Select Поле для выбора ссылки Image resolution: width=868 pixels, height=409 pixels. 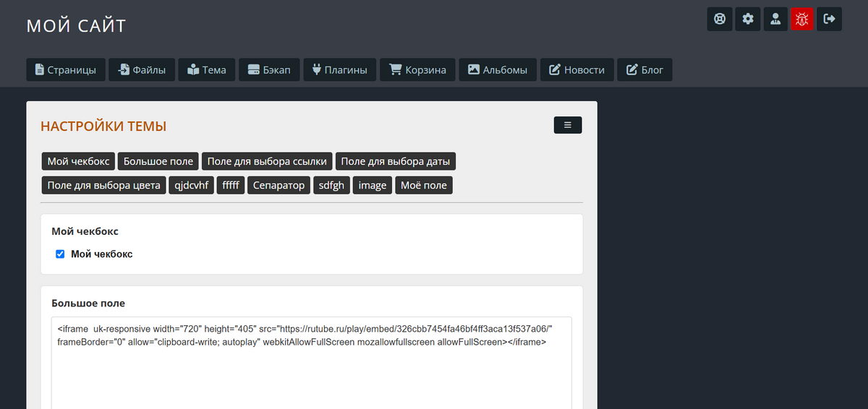[x=267, y=161]
